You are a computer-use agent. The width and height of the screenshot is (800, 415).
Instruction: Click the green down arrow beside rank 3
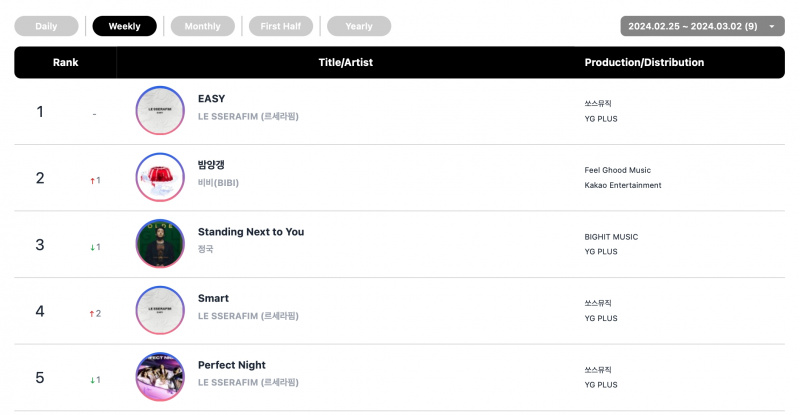[92, 247]
